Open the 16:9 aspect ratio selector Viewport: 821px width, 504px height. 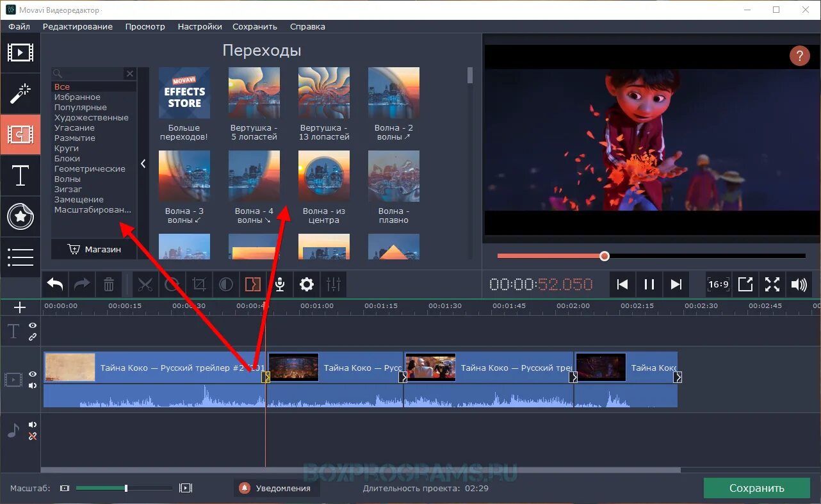(719, 284)
